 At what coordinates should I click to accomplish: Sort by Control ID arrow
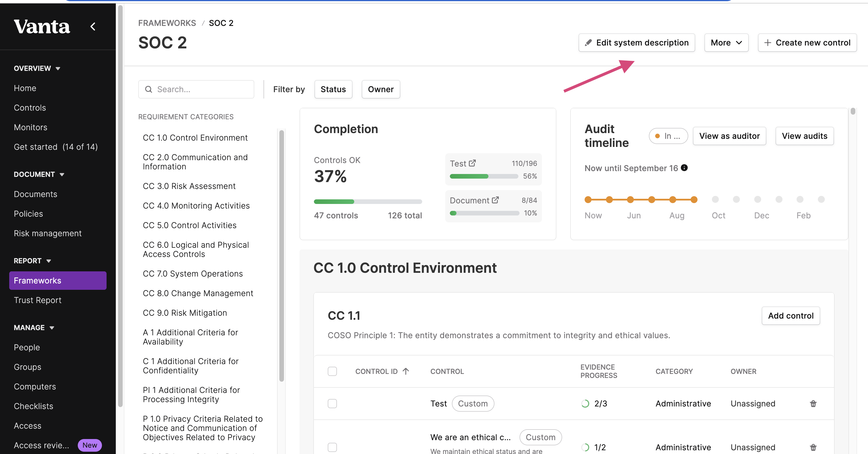tap(406, 371)
